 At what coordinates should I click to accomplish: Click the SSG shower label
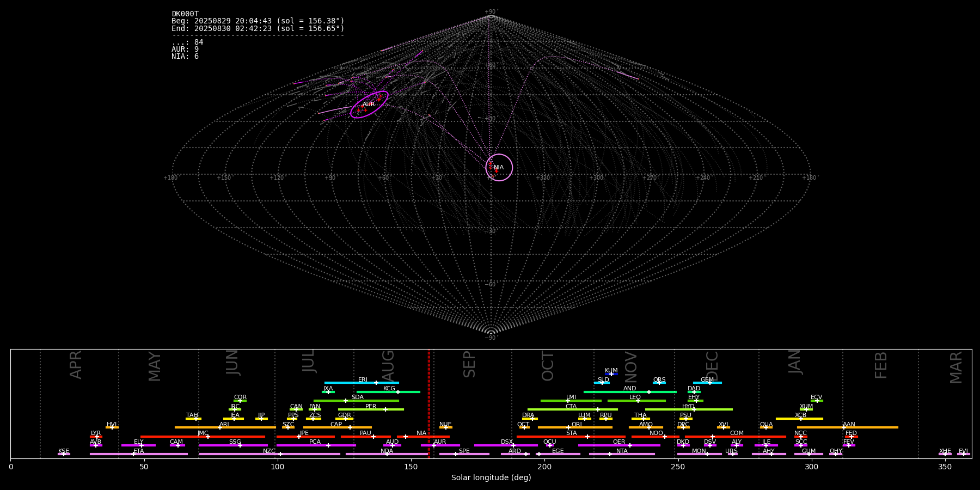tap(235, 442)
